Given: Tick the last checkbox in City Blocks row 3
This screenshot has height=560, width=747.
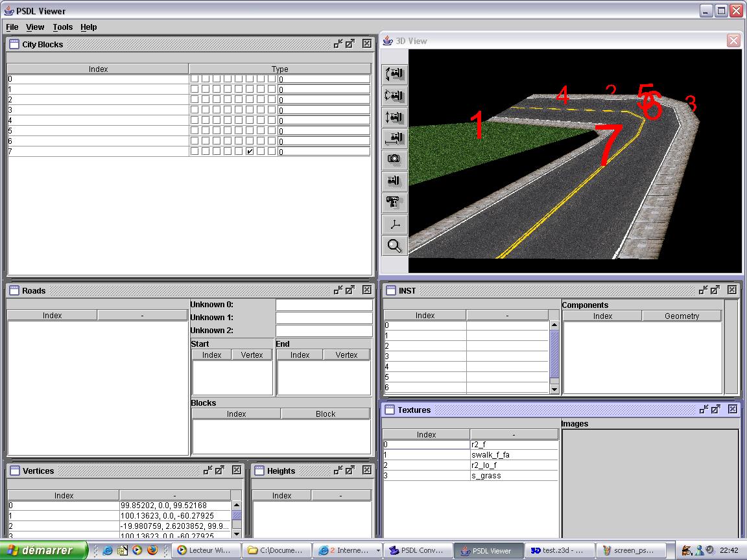Looking at the screenshot, I should [x=272, y=110].
